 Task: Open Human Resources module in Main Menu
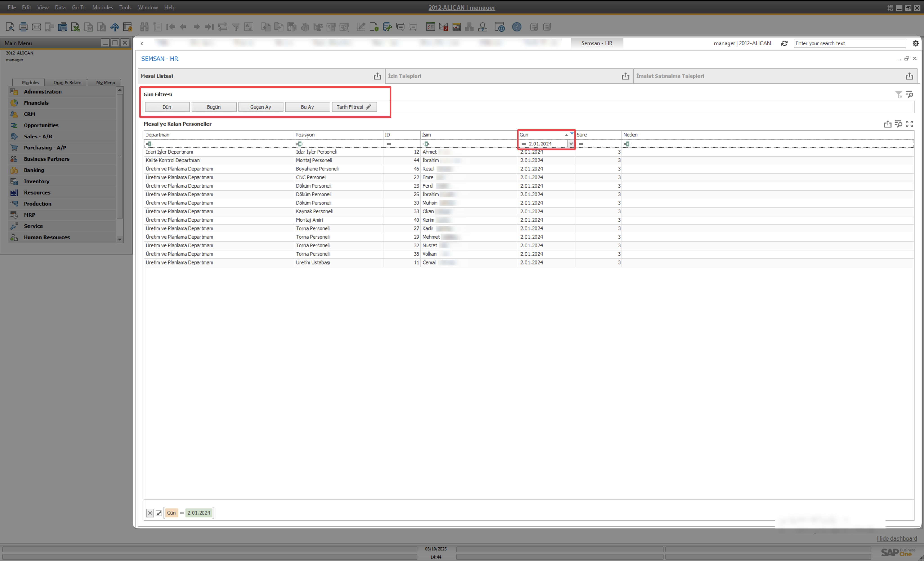[x=47, y=237]
